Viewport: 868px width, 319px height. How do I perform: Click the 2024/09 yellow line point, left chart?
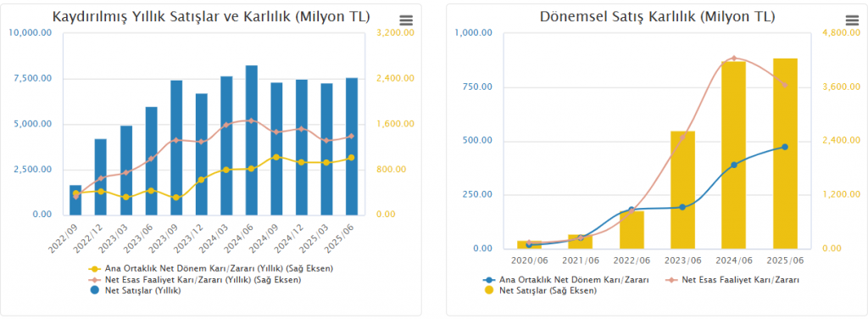pyautogui.click(x=277, y=157)
